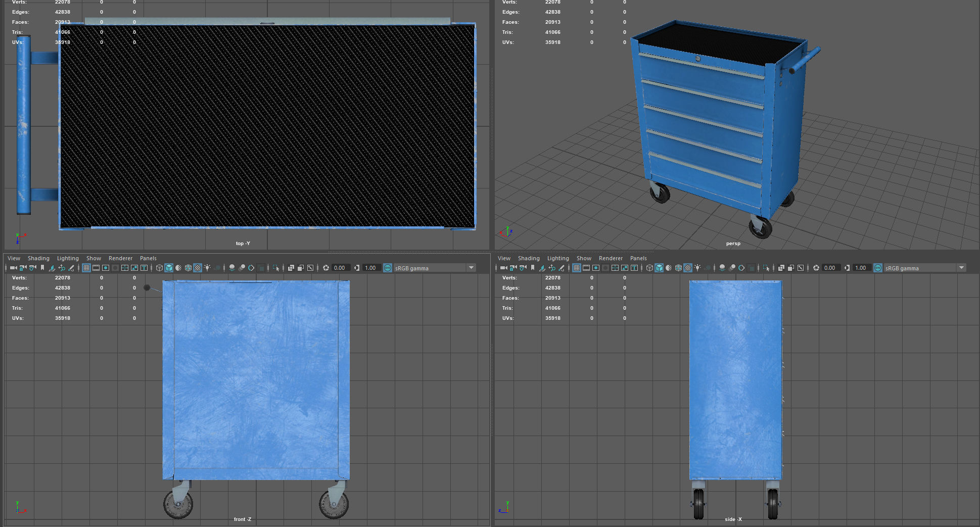The image size is (980, 527).
Task: Click Gamma reset icon in side view toolbar
Action: click(847, 268)
